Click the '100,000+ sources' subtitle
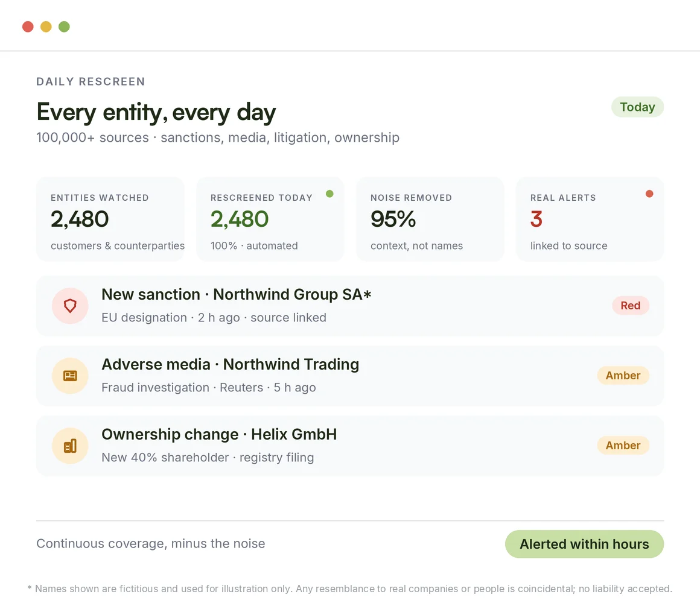The width and height of the screenshot is (700, 603). pos(218,137)
